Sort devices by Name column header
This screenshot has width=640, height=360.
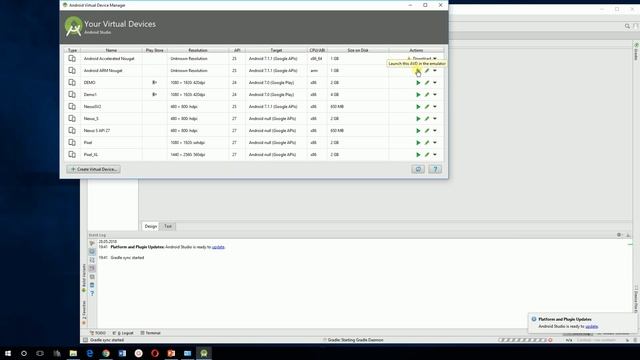pyautogui.click(x=111, y=50)
